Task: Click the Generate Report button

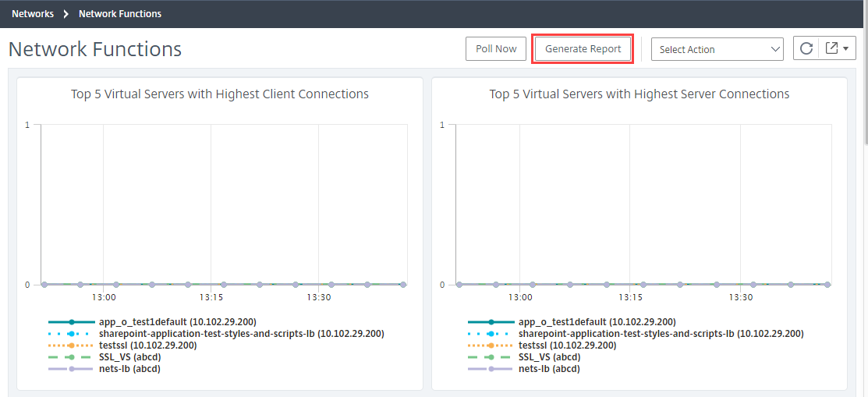Action: [583, 48]
